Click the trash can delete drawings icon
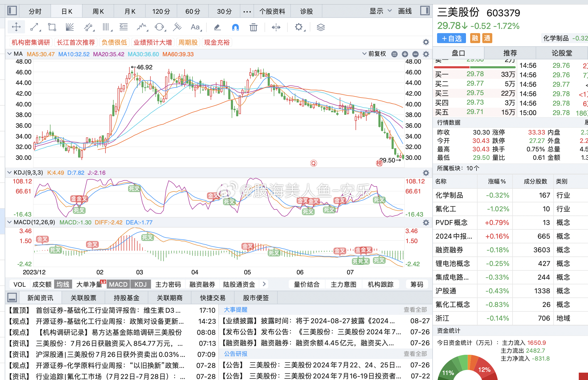The width and height of the screenshot is (588, 380). click(253, 27)
